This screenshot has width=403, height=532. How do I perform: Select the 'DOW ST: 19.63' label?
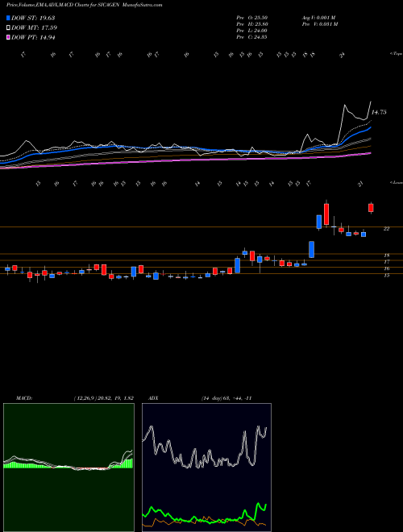[x=33, y=18]
